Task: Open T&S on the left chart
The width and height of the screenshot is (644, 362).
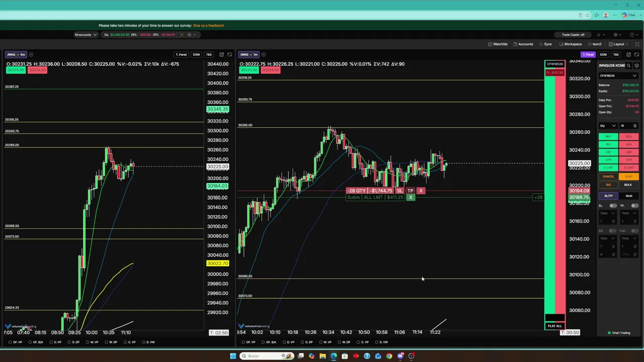Action: (209, 54)
